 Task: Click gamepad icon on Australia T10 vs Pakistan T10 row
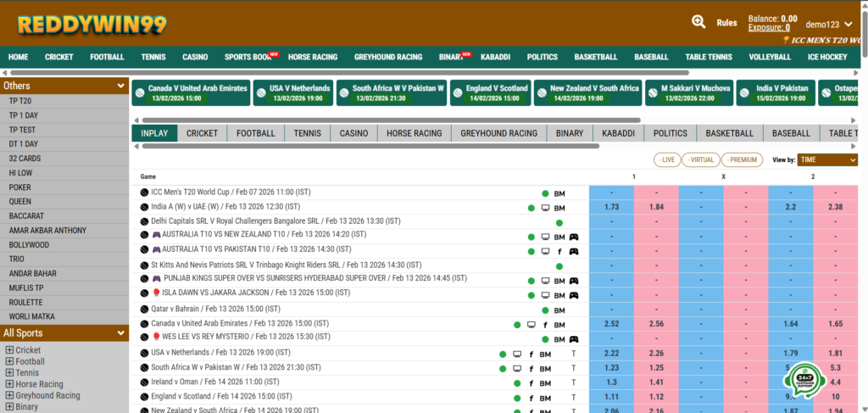click(573, 251)
